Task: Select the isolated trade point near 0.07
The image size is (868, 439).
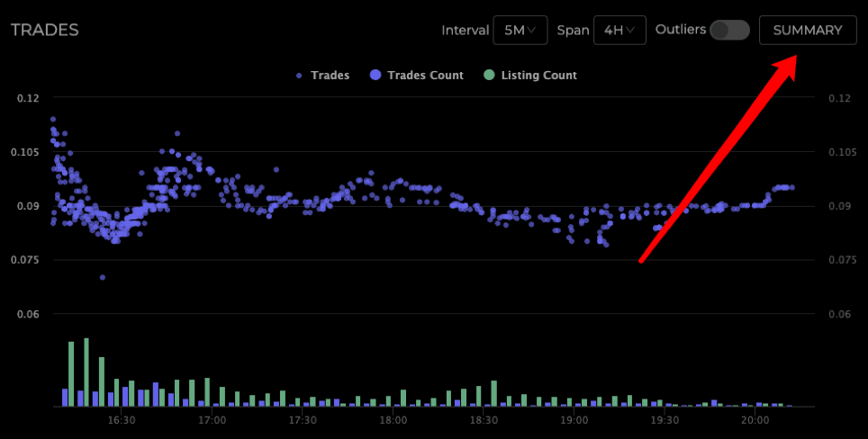Action: [x=103, y=277]
